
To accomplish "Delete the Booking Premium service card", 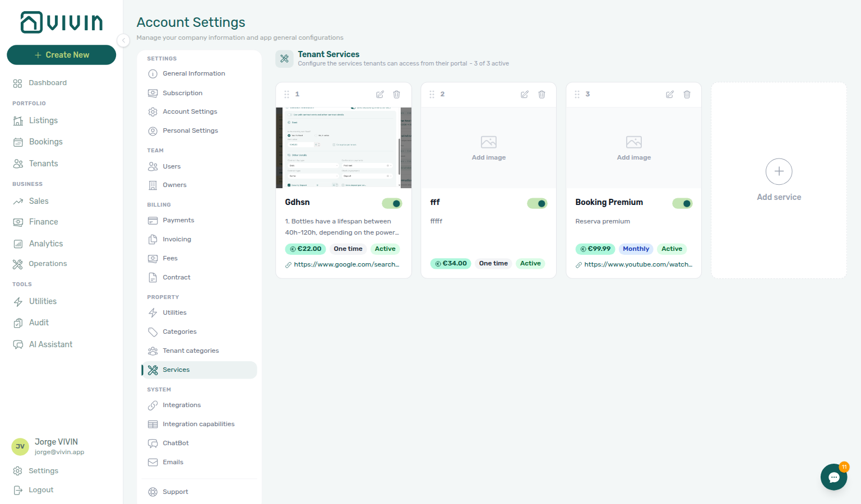I will pyautogui.click(x=687, y=95).
